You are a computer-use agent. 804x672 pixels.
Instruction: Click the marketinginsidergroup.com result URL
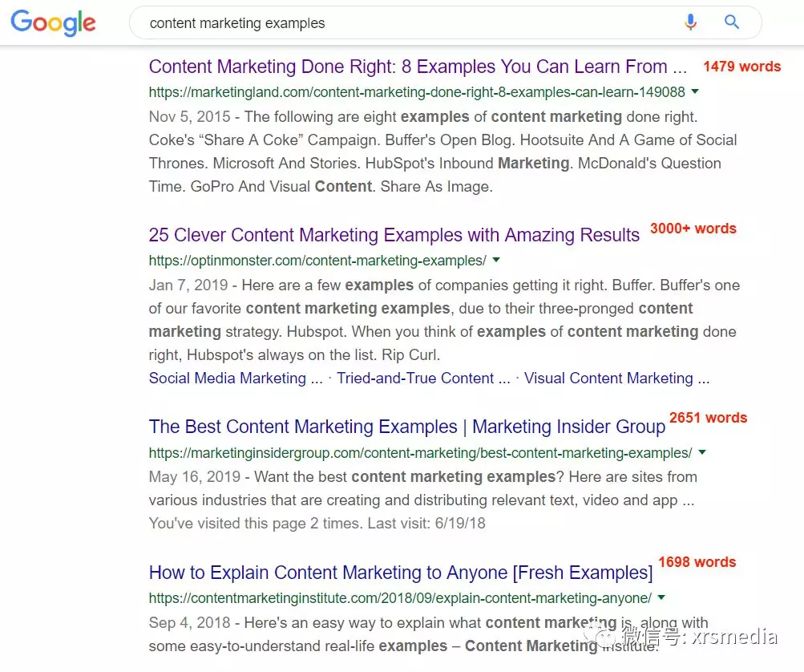click(421, 453)
